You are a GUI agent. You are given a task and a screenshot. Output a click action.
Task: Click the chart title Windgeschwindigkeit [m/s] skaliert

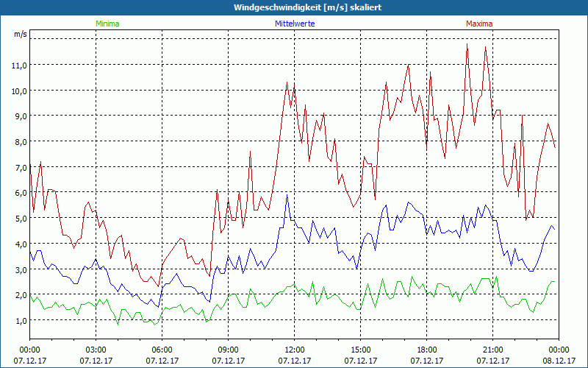tap(307, 7)
